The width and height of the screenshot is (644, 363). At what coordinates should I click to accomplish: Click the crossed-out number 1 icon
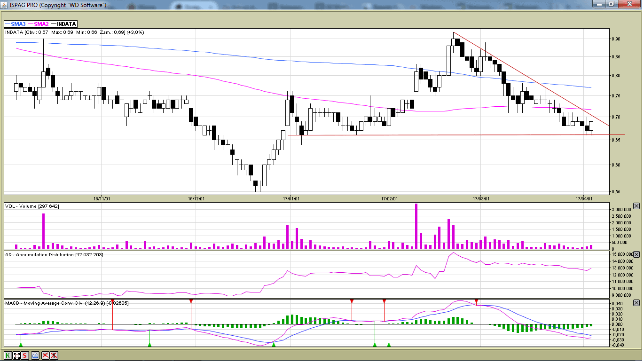(x=55, y=355)
